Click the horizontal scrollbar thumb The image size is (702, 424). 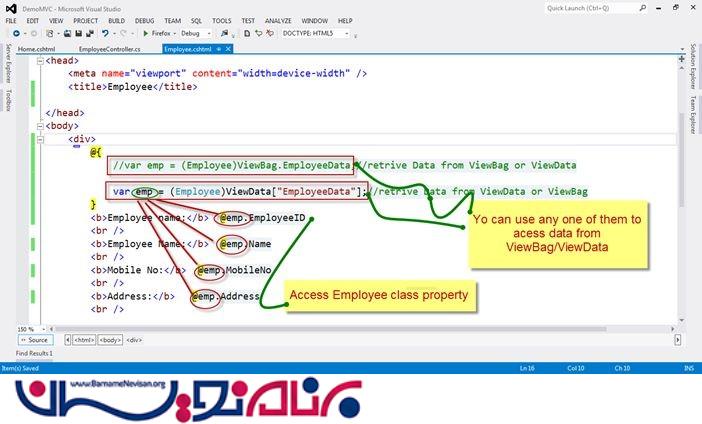click(x=330, y=329)
